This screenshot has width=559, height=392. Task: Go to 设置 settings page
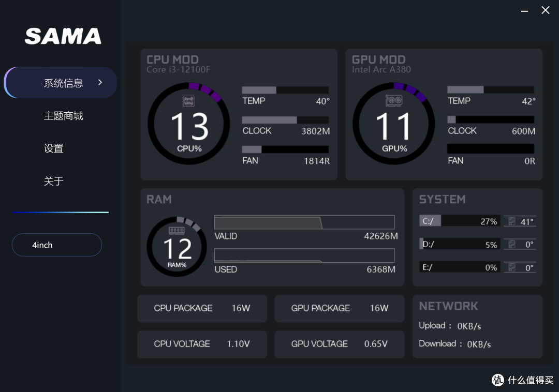pos(53,148)
